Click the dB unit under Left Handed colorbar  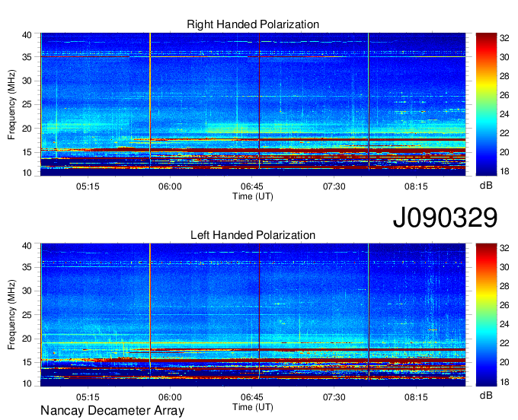[x=486, y=396]
